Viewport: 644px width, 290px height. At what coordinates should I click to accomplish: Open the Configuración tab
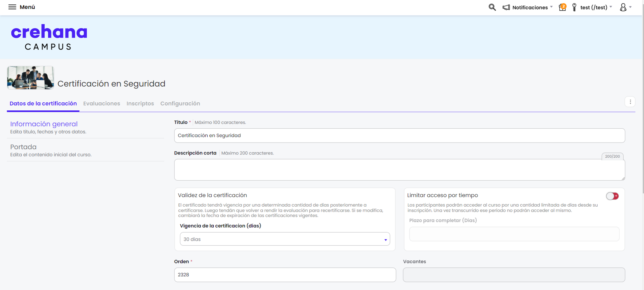180,104
